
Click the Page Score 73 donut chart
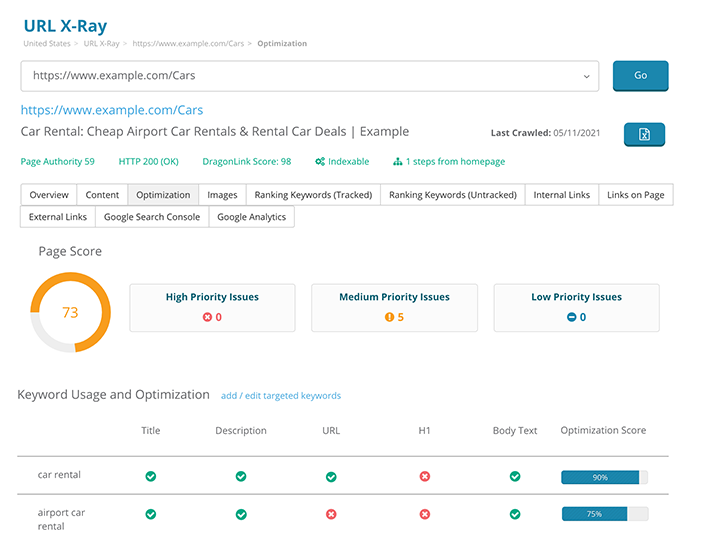(x=70, y=313)
